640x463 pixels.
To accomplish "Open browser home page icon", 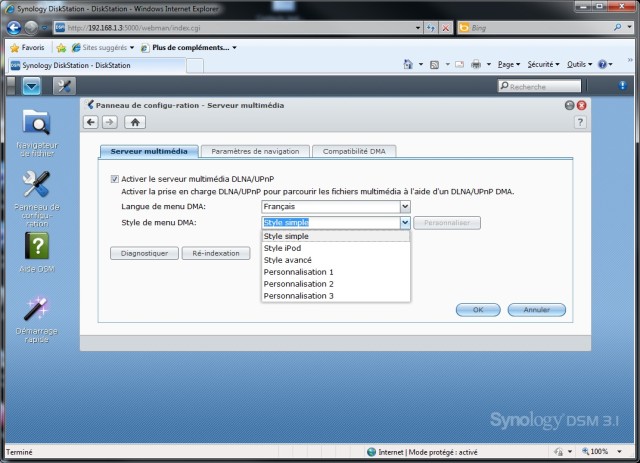I will point(408,64).
